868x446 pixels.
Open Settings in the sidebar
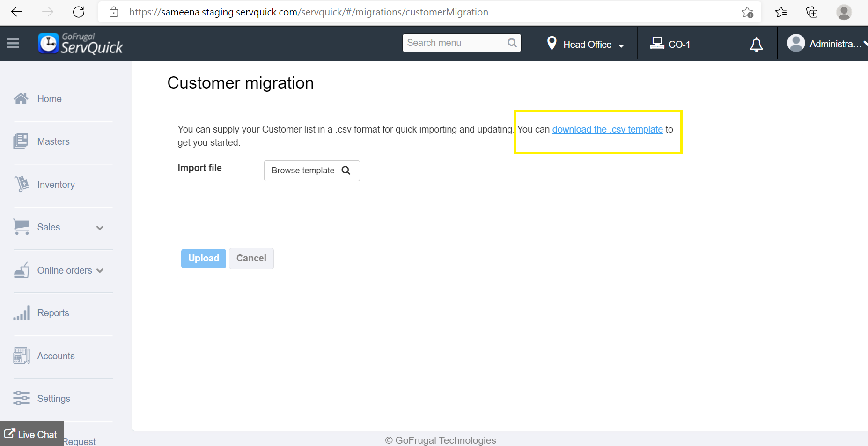(x=53, y=399)
